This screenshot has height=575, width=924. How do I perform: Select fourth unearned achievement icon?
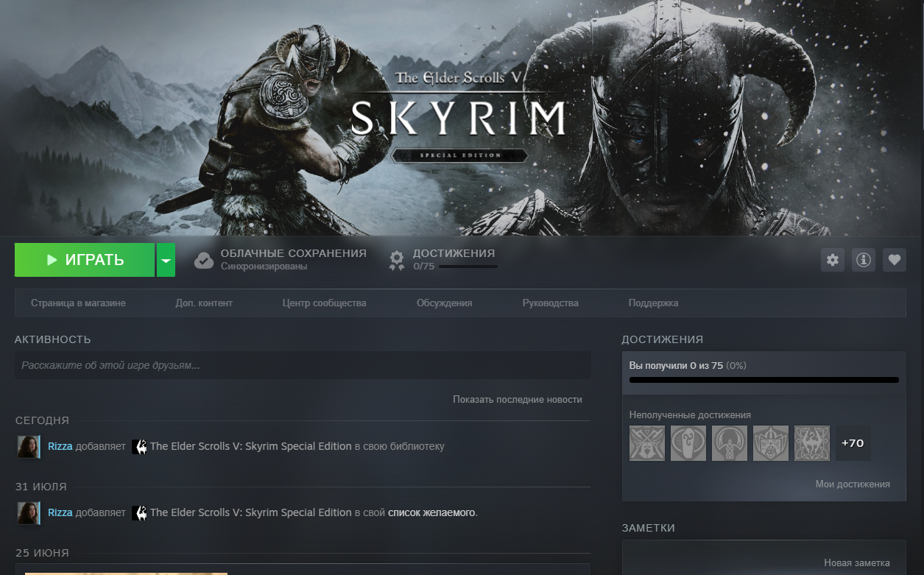(x=771, y=443)
